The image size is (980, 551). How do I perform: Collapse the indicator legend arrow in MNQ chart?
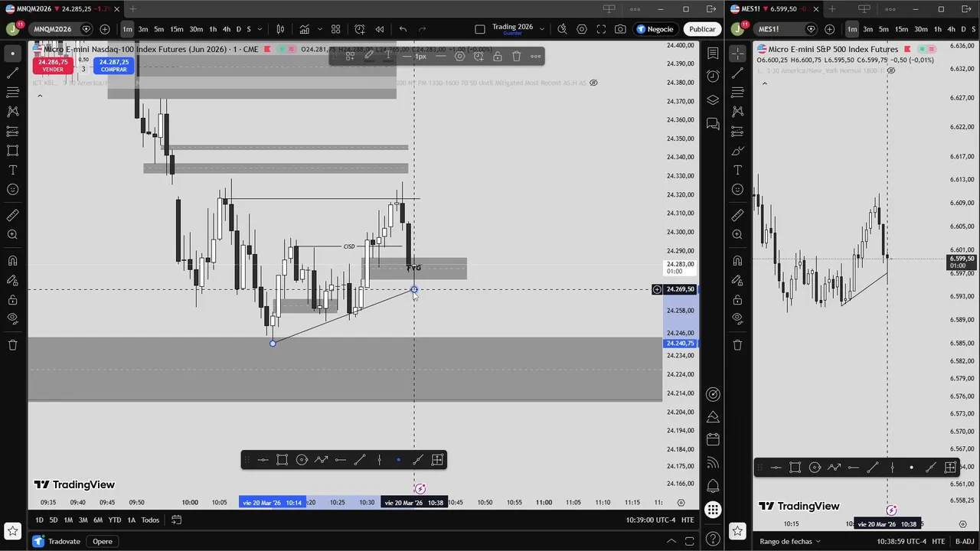pyautogui.click(x=40, y=96)
